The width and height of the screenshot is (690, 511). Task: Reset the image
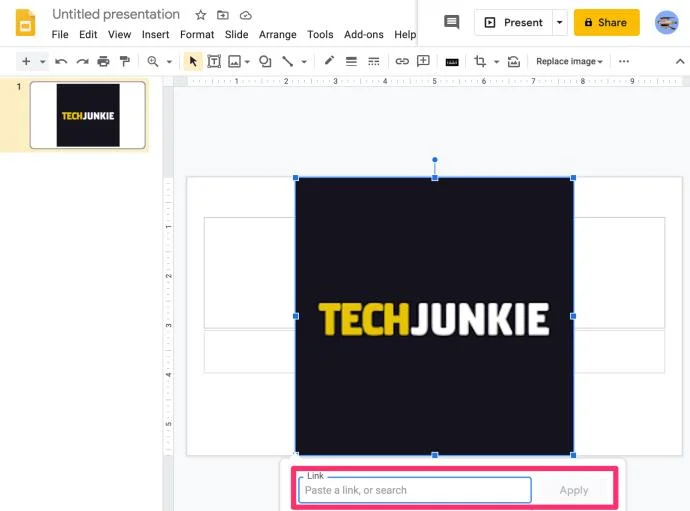514,61
